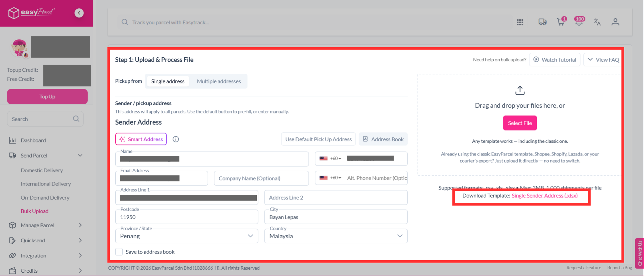Viewport: 644px width, 276px height.
Task: Download the Single Sender Address (.xlsx) template
Action: pos(545,196)
